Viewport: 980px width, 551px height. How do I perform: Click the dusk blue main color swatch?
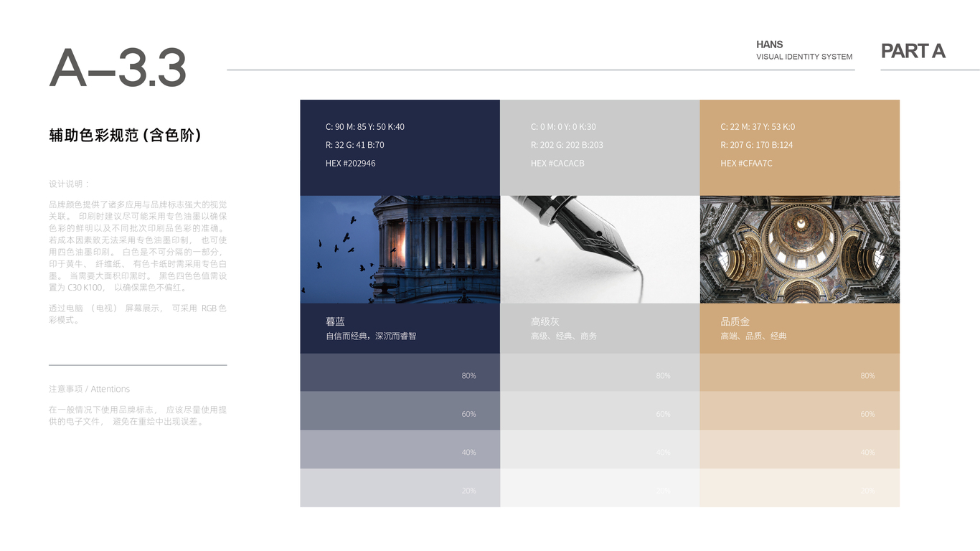pos(400,148)
